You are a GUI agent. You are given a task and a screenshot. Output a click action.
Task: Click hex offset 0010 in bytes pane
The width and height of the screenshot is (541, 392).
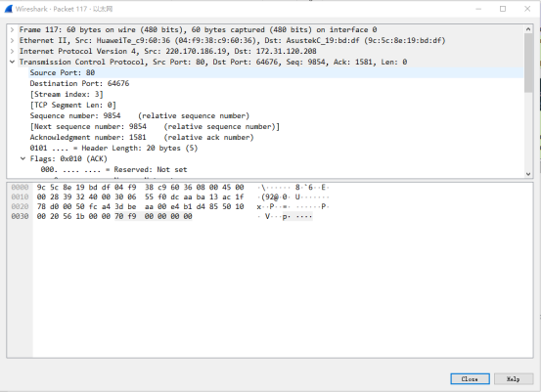coord(20,196)
